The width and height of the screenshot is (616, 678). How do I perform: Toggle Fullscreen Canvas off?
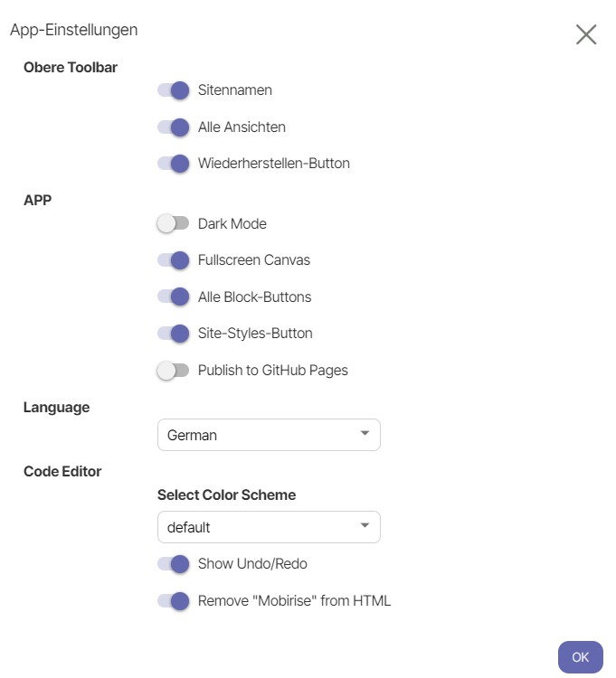coord(173,260)
